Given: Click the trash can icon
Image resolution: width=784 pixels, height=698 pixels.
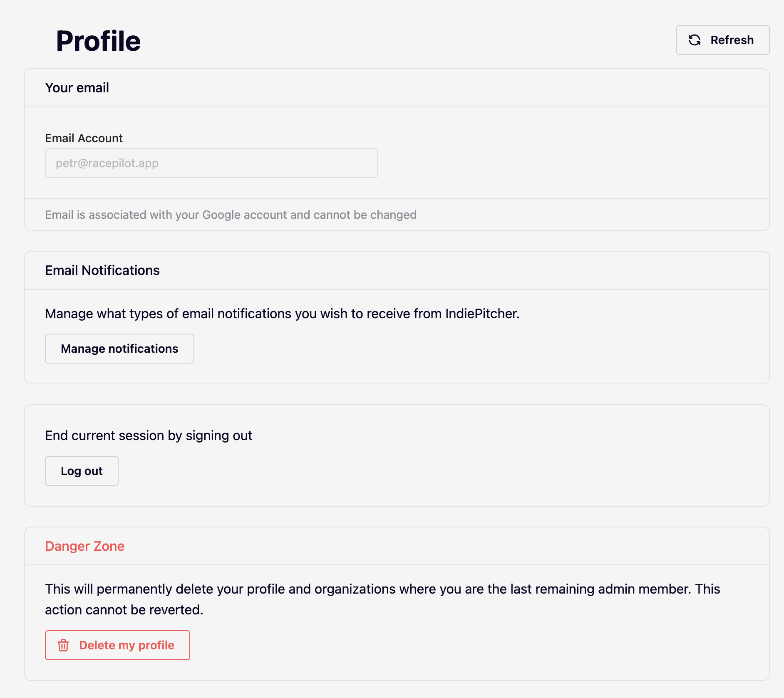Looking at the screenshot, I should click(x=63, y=645).
